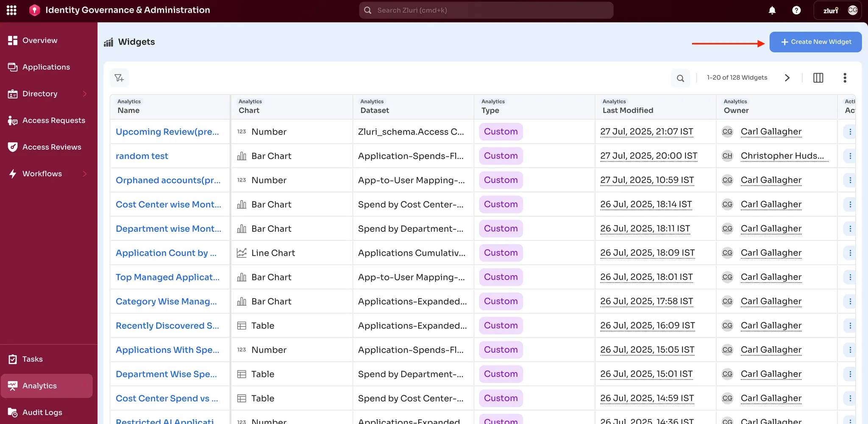Open actions menu for Top Managed Applicat row
Viewport: 868px width, 424px height.
850,277
